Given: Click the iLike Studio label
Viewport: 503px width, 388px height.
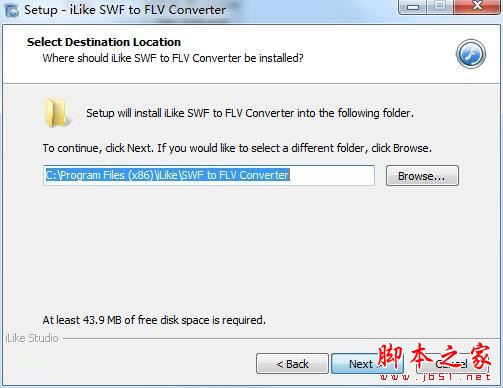Looking at the screenshot, I should pyautogui.click(x=32, y=338).
